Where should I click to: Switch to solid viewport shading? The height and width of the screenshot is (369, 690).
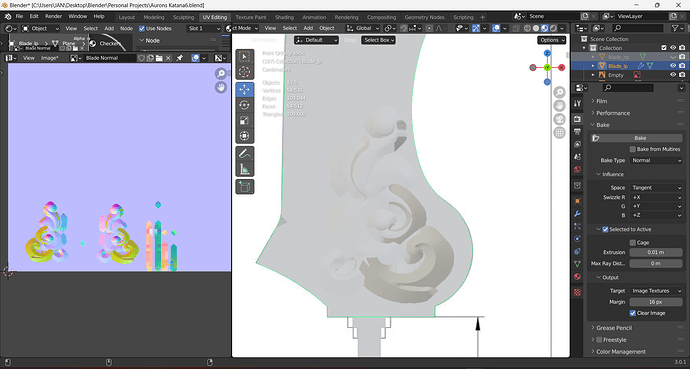536,28
